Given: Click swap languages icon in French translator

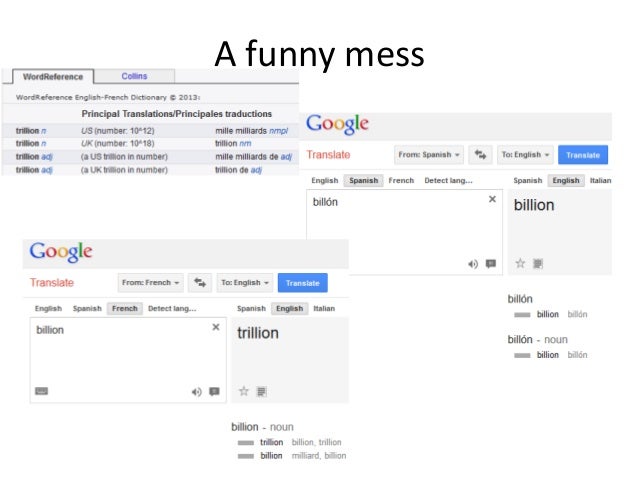Looking at the screenshot, I should [x=200, y=282].
